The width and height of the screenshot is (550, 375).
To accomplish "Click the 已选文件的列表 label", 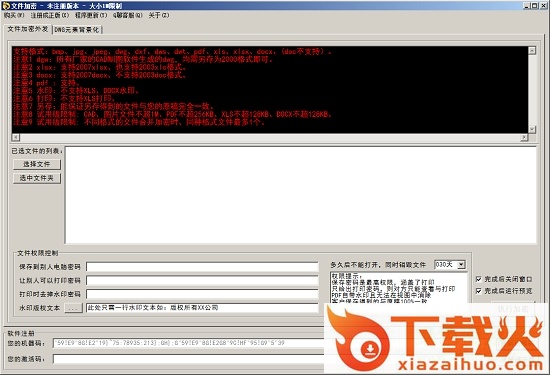I will [x=37, y=151].
